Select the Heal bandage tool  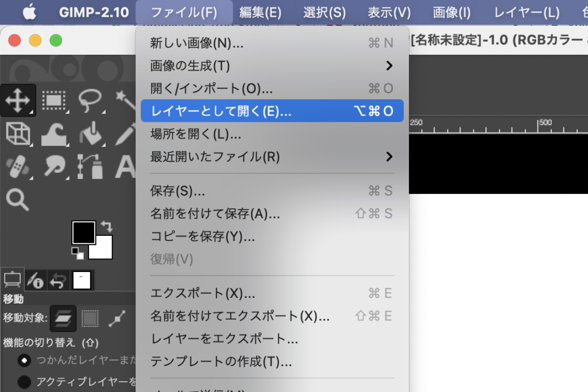pyautogui.click(x=18, y=167)
